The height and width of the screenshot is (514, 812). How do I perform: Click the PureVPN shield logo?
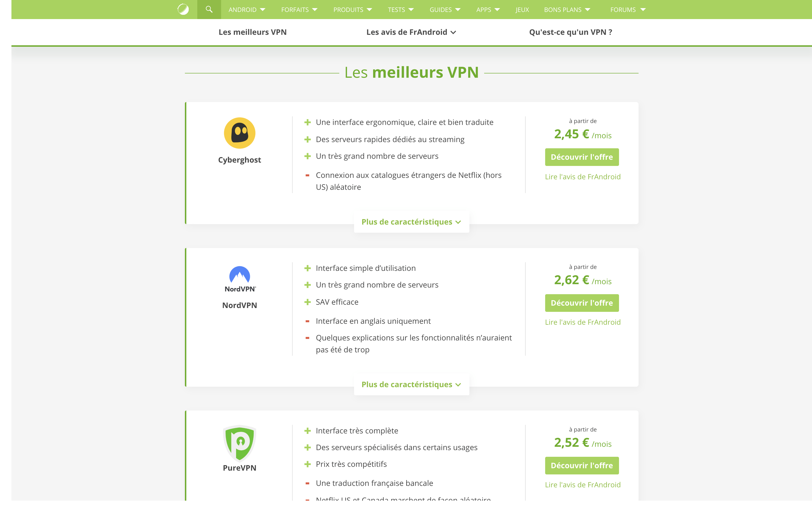tap(240, 443)
